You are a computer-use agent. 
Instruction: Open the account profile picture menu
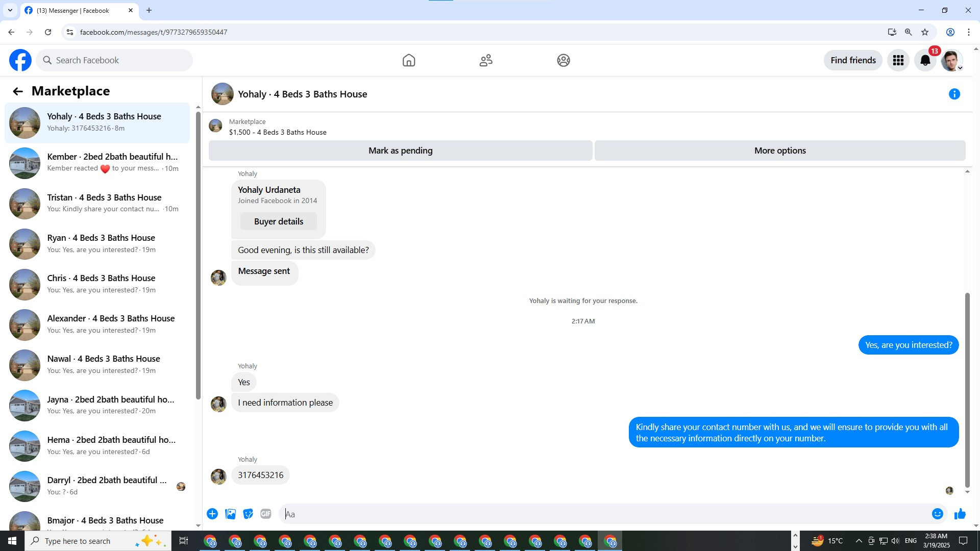coord(952,60)
